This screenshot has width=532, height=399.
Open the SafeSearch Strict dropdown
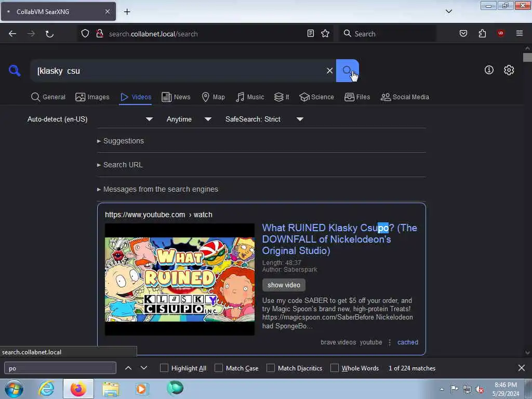coord(264,119)
